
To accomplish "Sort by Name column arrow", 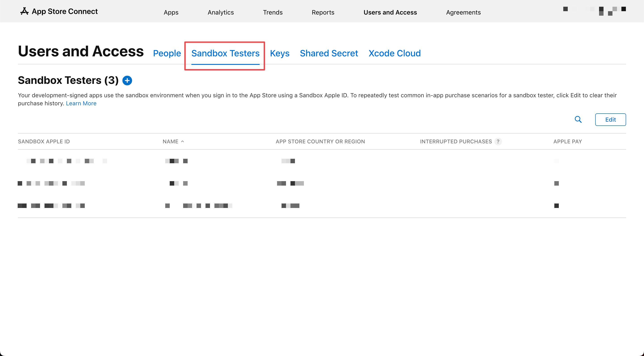I will tap(182, 142).
